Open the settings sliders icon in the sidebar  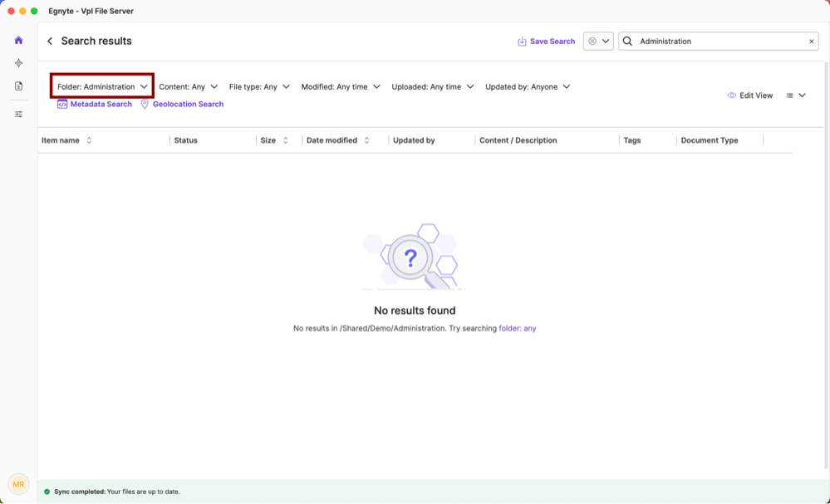[18, 115]
